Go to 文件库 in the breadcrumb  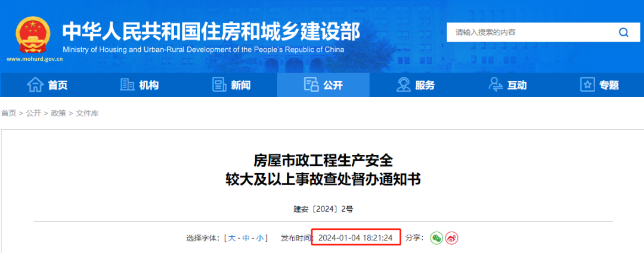(87, 113)
